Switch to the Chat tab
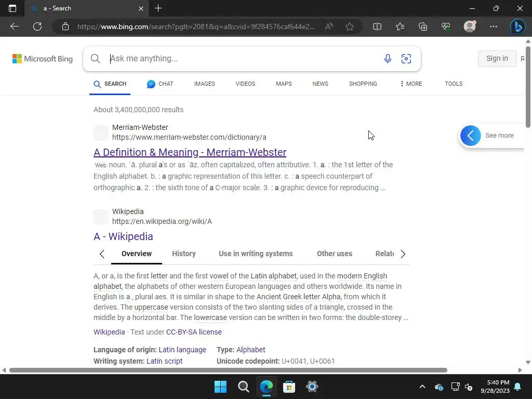Screen dimensions: 532x399 160,84
